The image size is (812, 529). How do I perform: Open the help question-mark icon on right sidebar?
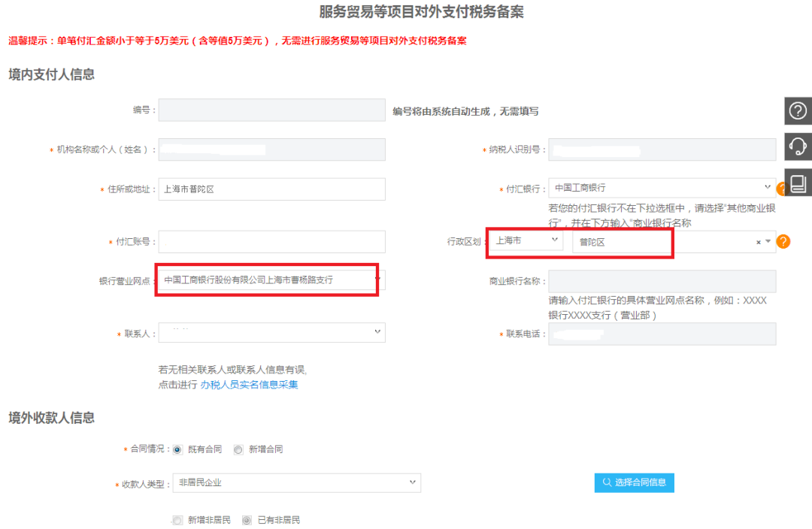(799, 111)
